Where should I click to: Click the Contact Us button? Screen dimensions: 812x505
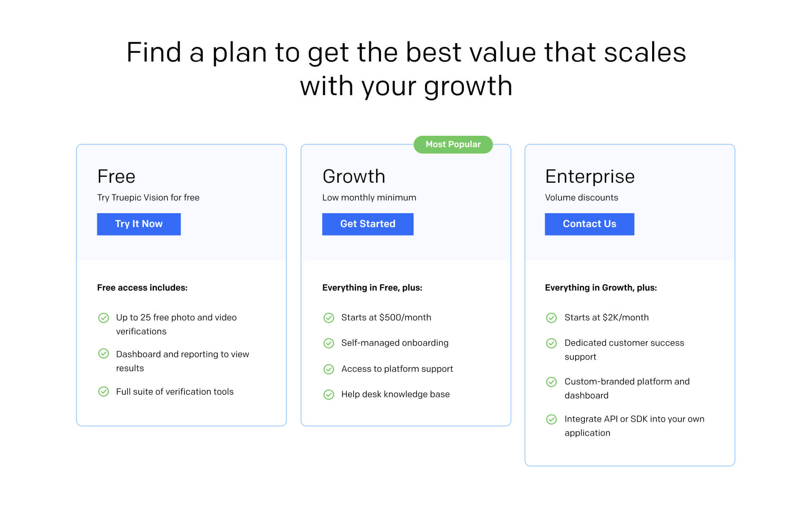click(589, 224)
